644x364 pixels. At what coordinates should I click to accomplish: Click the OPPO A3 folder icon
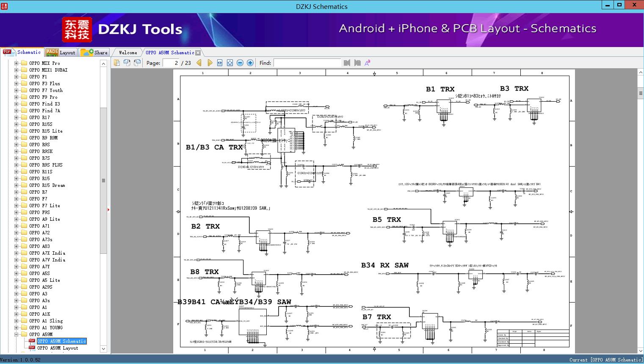tap(24, 294)
